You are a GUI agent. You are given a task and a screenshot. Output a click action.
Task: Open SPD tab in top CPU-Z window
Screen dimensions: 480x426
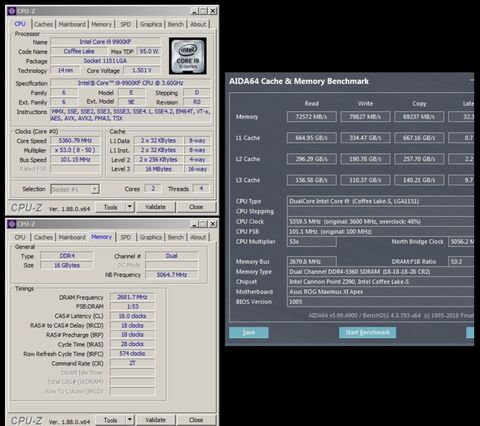[126, 24]
